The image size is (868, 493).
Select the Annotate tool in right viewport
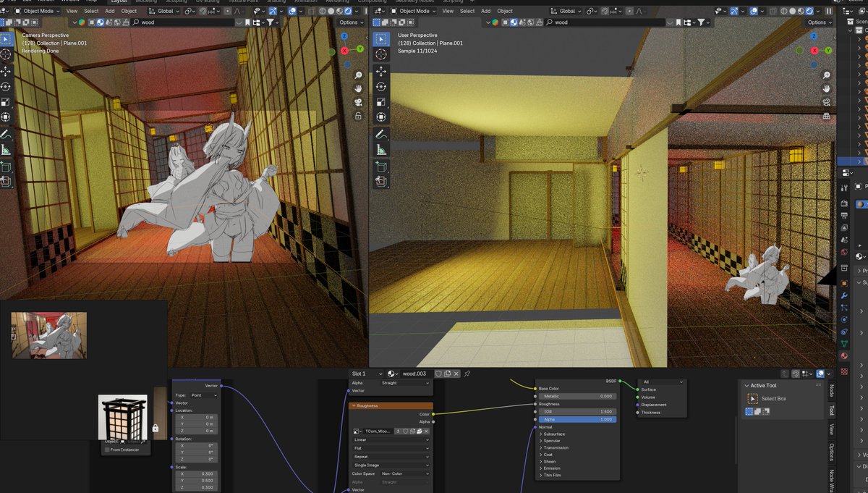(x=380, y=135)
